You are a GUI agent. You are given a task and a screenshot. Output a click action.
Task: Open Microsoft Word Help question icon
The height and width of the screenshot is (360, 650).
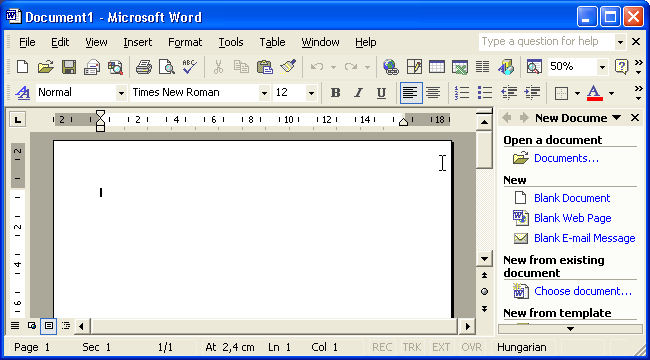(621, 66)
